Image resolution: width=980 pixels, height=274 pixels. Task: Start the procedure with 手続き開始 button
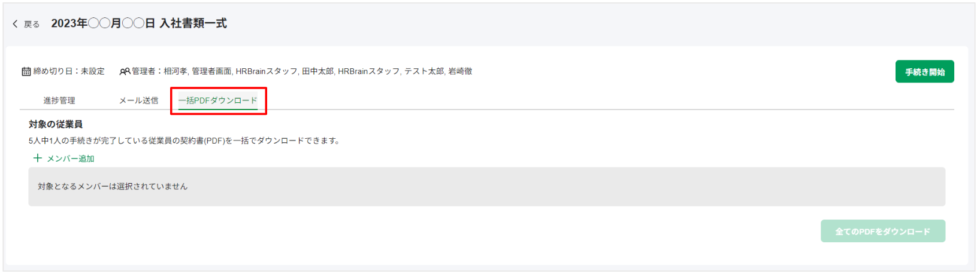click(924, 72)
